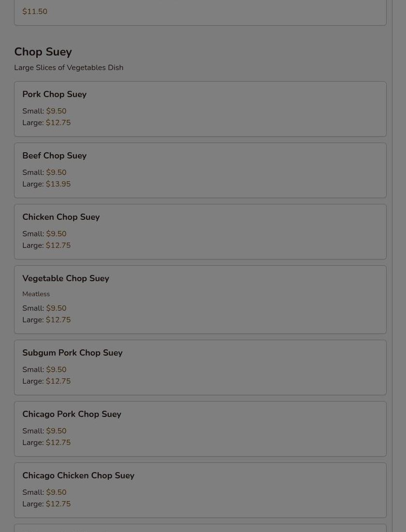Click the $11.50 price in the top card
Viewport: 406px width, 532px height.
(x=35, y=11)
